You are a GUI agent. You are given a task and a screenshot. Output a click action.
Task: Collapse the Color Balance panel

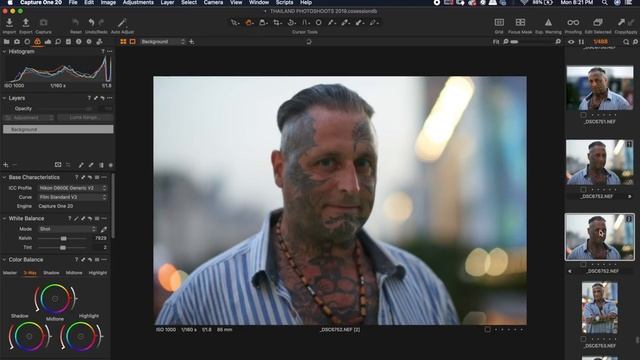tap(4, 260)
